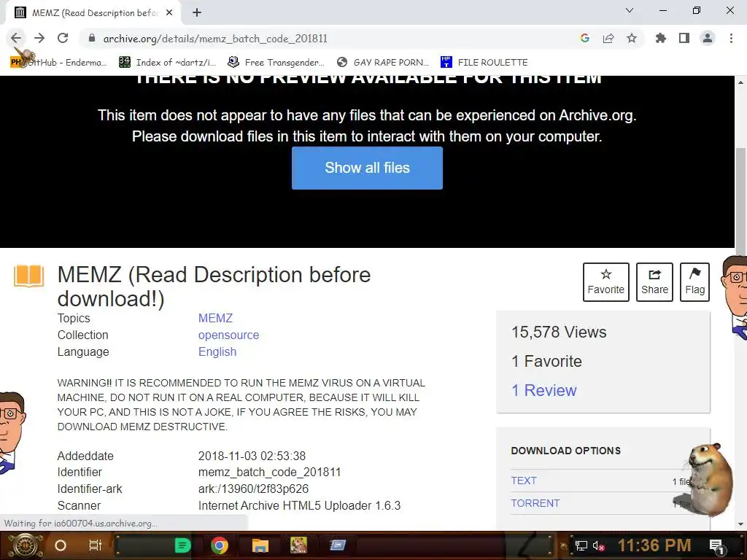Share this page via toolbar icon
The image size is (747, 560).
click(x=608, y=38)
